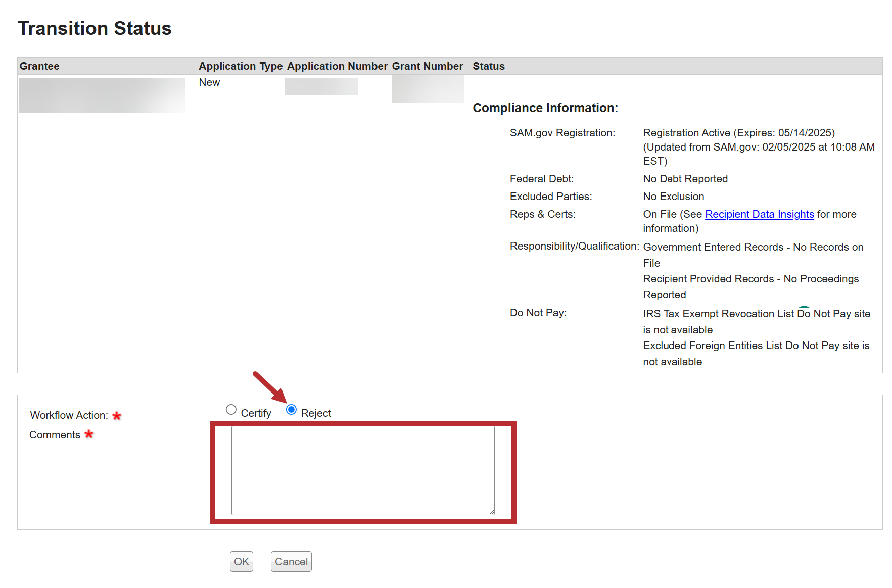Click inside the Comments text box

pos(362,470)
